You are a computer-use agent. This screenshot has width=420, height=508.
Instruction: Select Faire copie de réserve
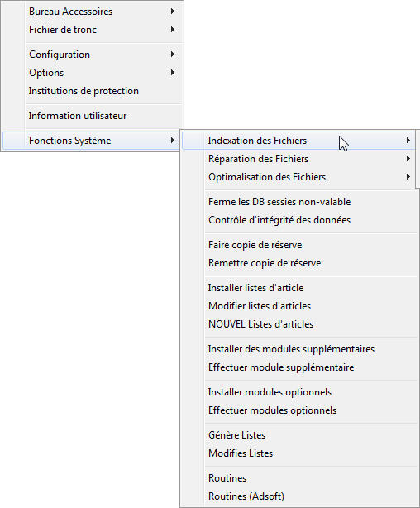tap(299, 245)
